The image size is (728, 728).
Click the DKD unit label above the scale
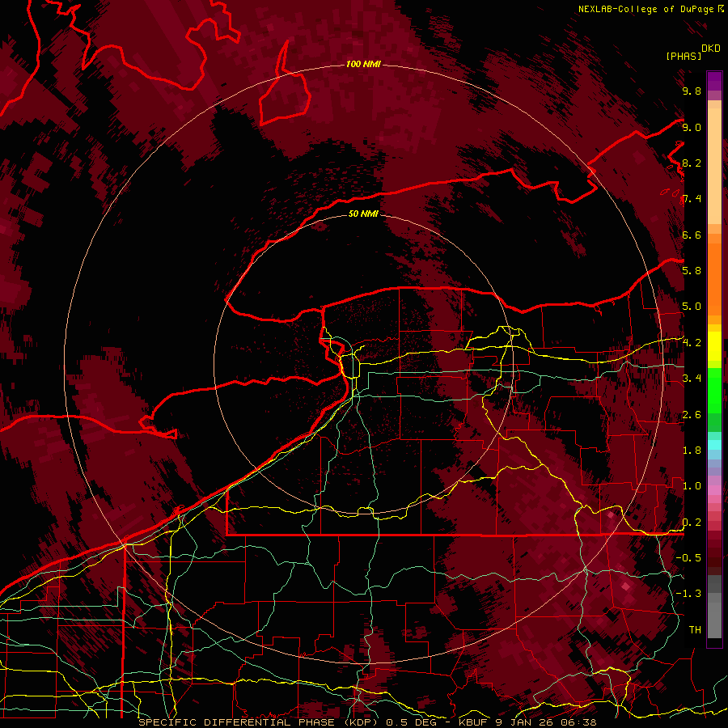coord(711,49)
